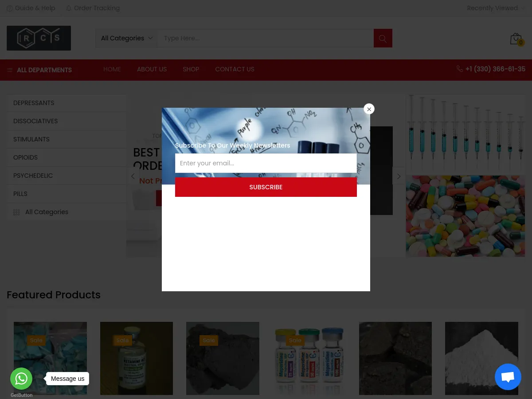Open the ALL DEPARTMENTS menu
This screenshot has width=532, height=399.
click(39, 70)
